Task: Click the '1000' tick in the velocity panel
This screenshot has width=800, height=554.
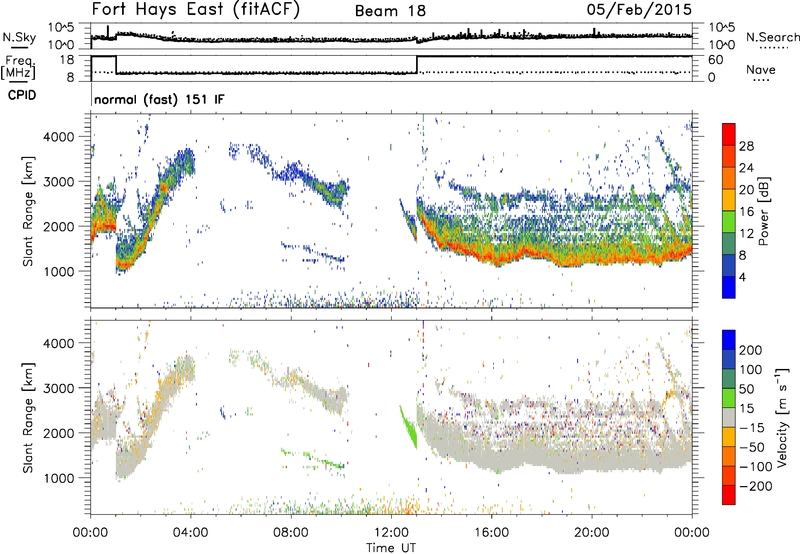Action: point(58,478)
